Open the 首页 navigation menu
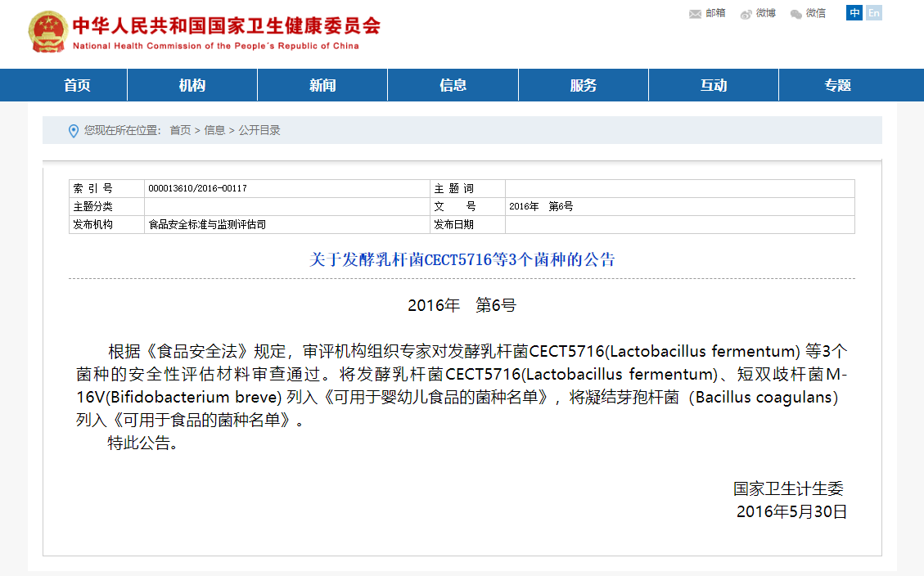The image size is (924, 576). pyautogui.click(x=78, y=86)
